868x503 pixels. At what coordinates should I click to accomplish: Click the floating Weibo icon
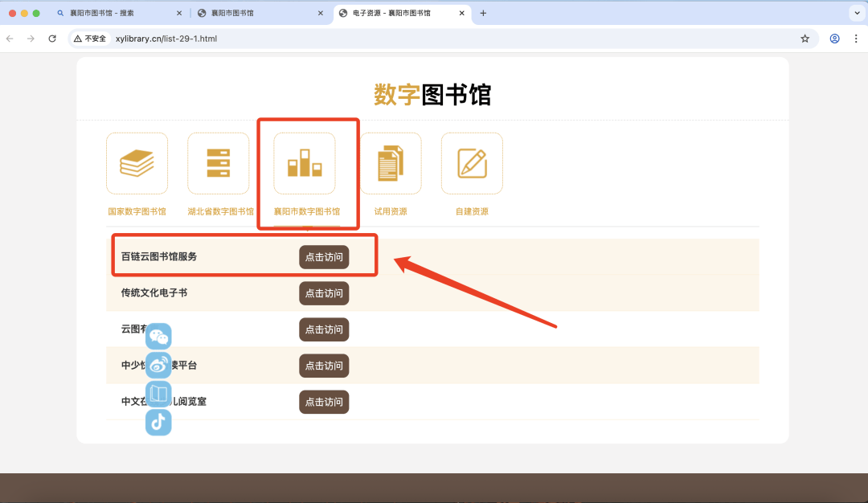pos(158,366)
